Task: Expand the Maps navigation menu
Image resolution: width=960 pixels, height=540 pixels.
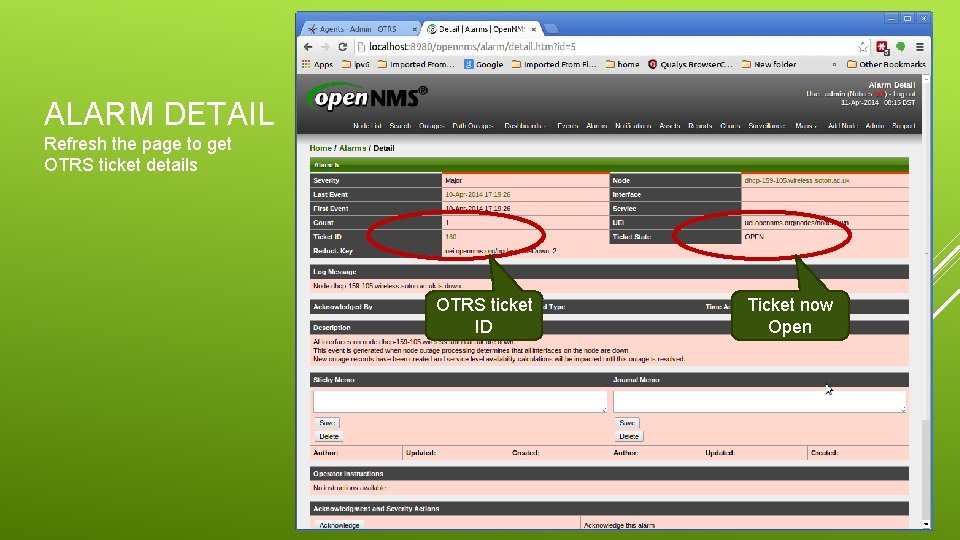Action: click(806, 126)
